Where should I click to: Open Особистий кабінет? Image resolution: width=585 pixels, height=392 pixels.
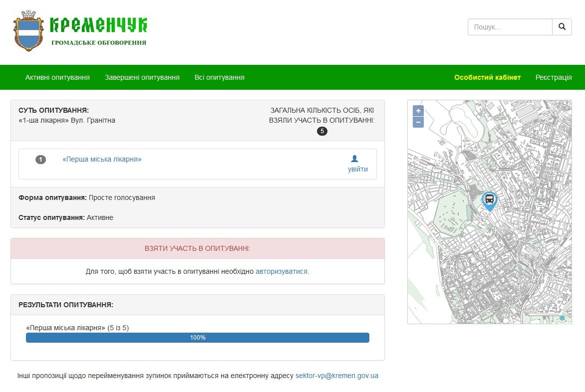pyautogui.click(x=487, y=77)
